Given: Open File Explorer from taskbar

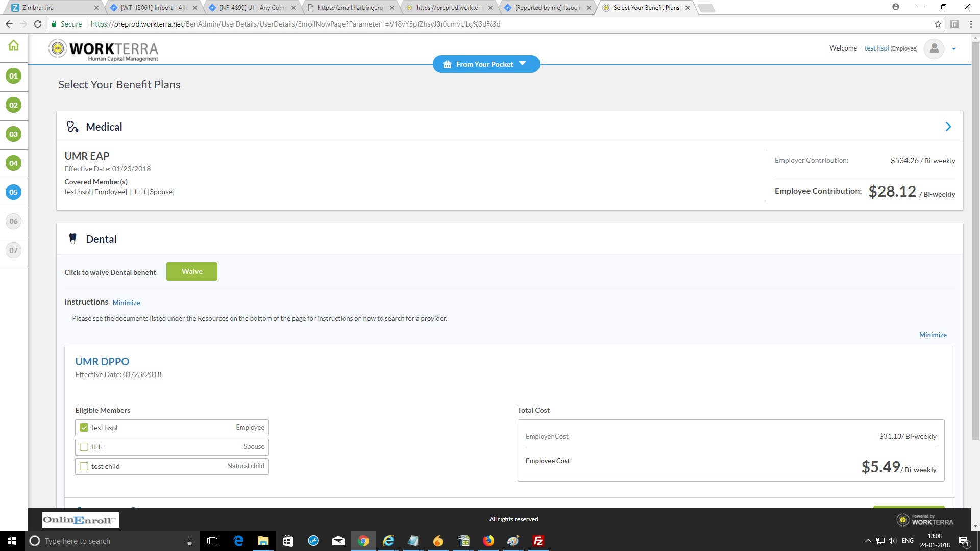Looking at the screenshot, I should pyautogui.click(x=263, y=541).
